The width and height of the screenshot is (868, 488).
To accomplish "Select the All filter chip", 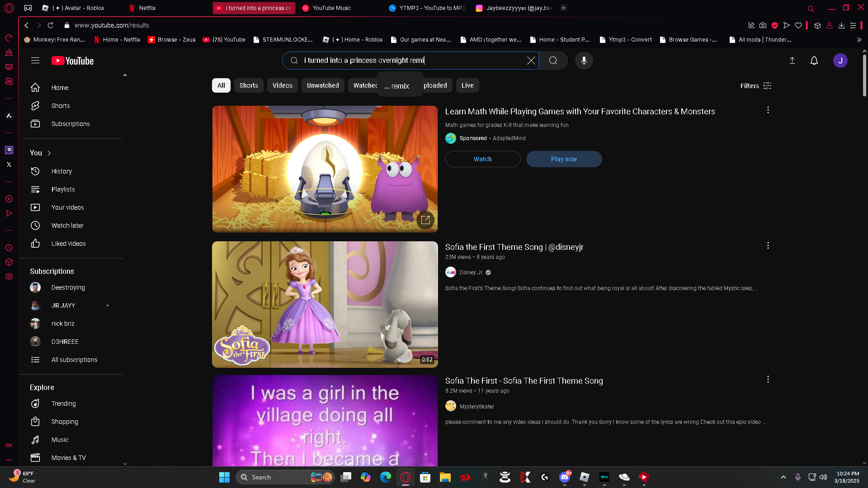I will [x=221, y=85].
